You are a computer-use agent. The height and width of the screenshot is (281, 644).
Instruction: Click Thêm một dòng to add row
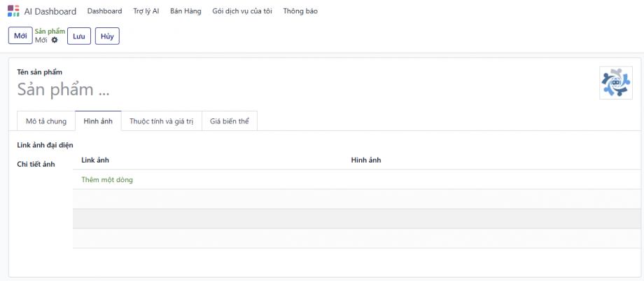pos(107,179)
